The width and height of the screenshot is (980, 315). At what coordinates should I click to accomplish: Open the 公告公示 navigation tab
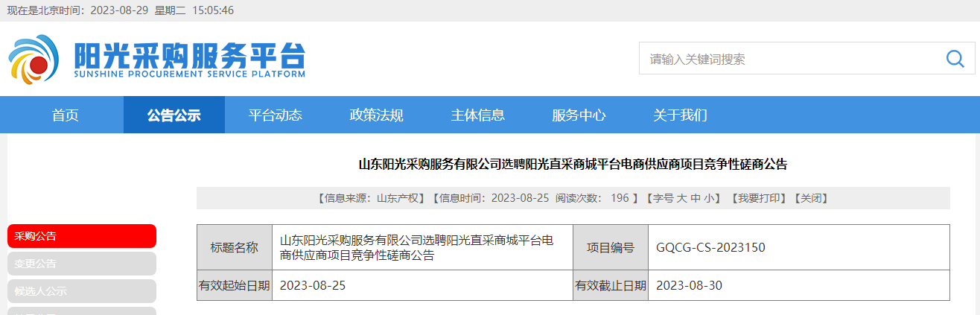(x=174, y=115)
